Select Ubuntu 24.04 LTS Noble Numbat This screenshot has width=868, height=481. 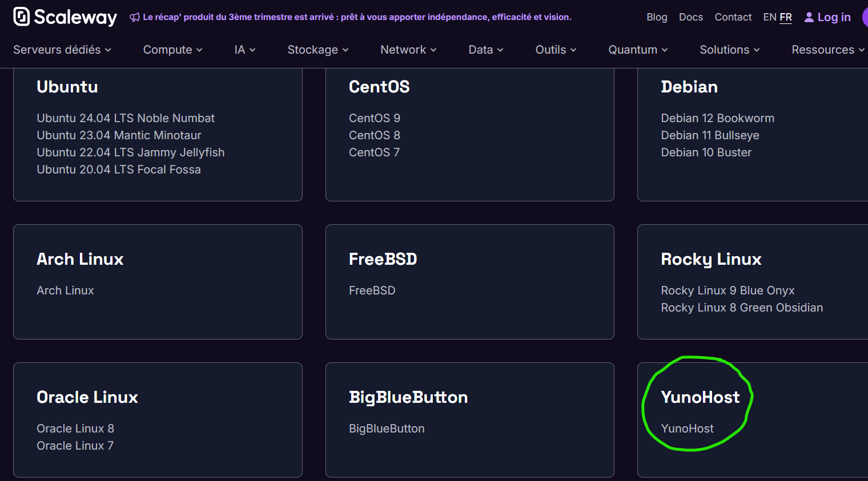[125, 118]
